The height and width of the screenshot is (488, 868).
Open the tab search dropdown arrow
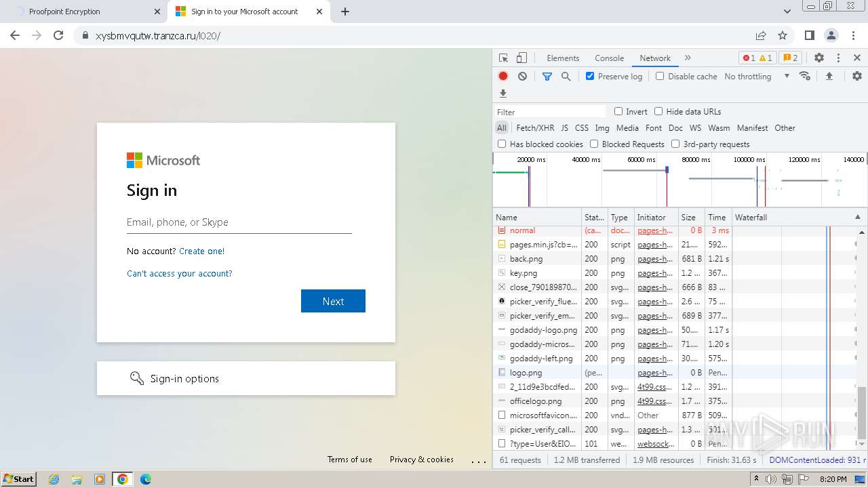point(787,12)
